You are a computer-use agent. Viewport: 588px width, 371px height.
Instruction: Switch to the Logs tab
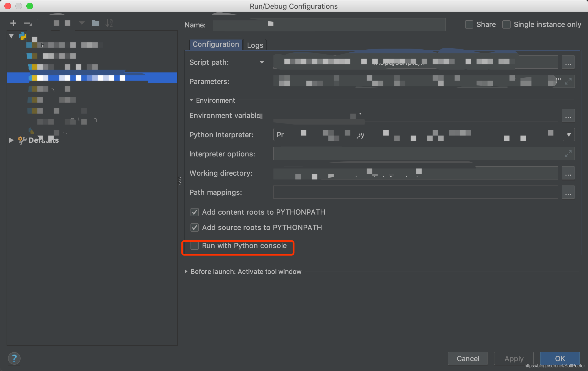[255, 45]
